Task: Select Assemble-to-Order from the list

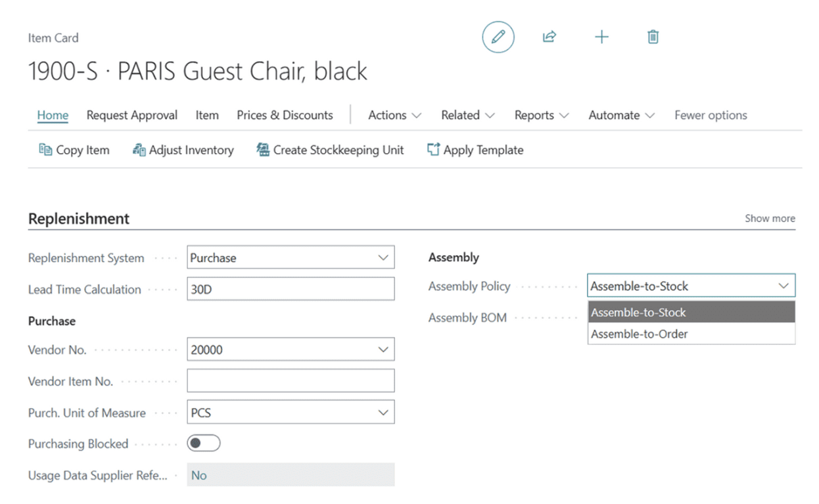Action: click(639, 334)
